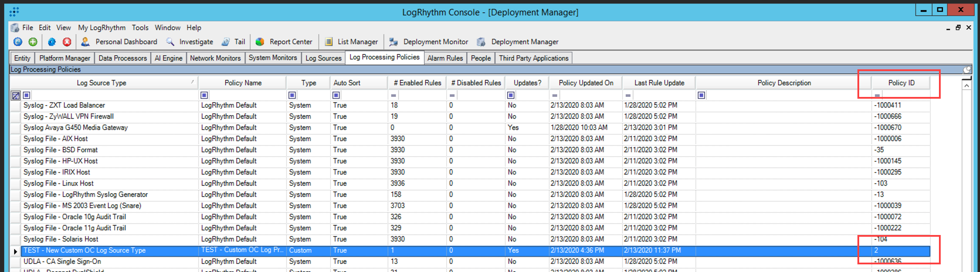Launch Report Center from the toolbar
980x272 pixels.
click(260, 42)
